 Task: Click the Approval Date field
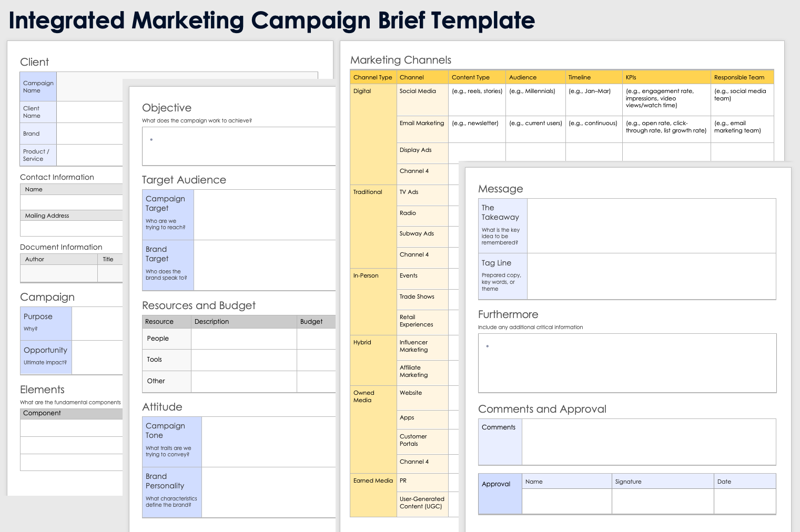click(744, 501)
